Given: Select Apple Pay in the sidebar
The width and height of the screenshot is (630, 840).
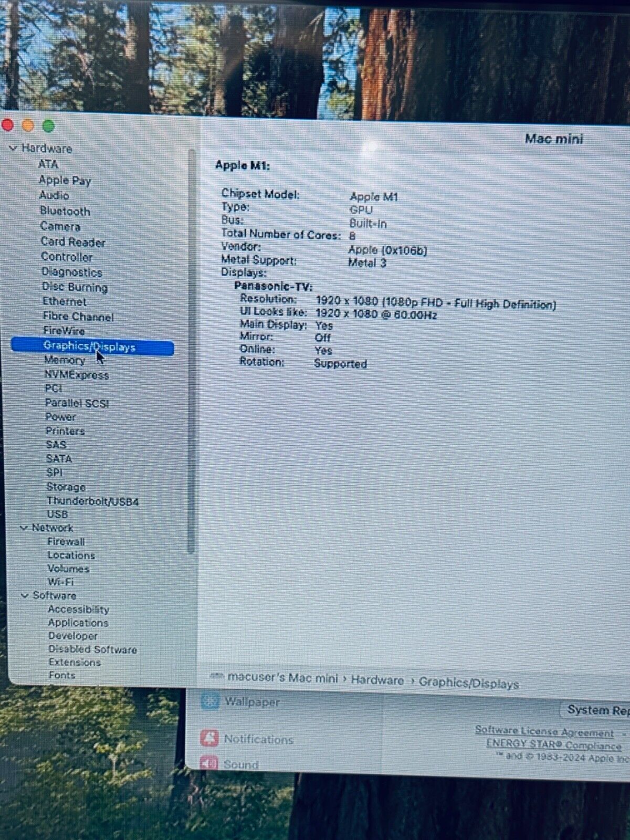Looking at the screenshot, I should coord(65,180).
